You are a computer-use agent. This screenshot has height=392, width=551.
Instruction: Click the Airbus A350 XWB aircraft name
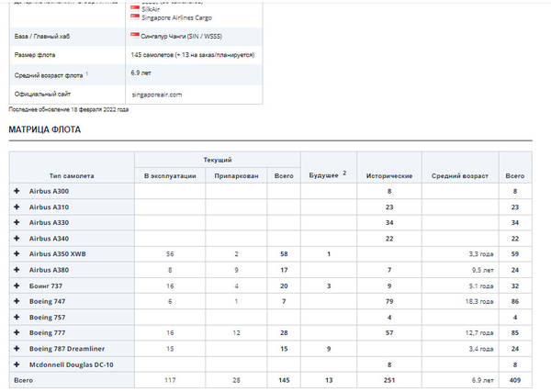point(57,253)
